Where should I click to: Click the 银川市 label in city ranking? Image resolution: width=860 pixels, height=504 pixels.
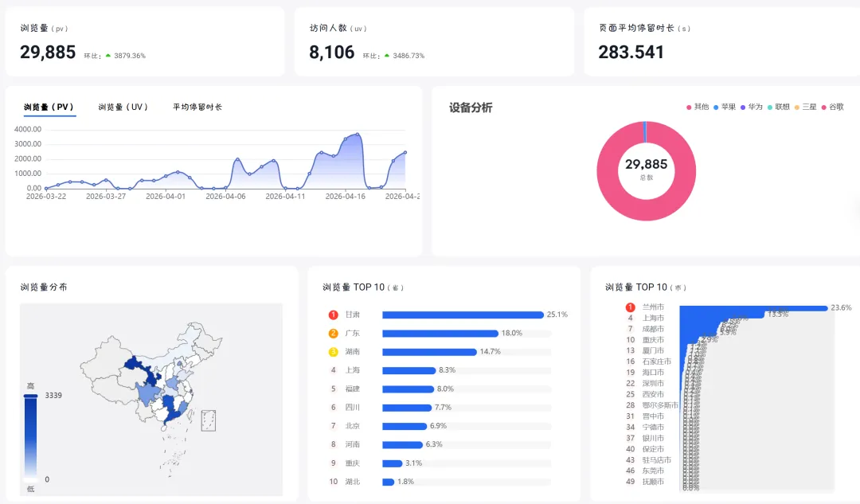click(x=653, y=438)
